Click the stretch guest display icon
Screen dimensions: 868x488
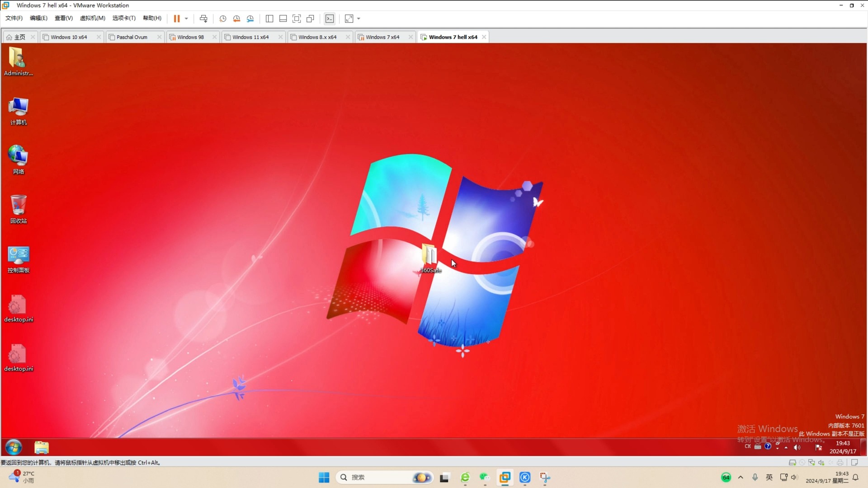point(349,19)
